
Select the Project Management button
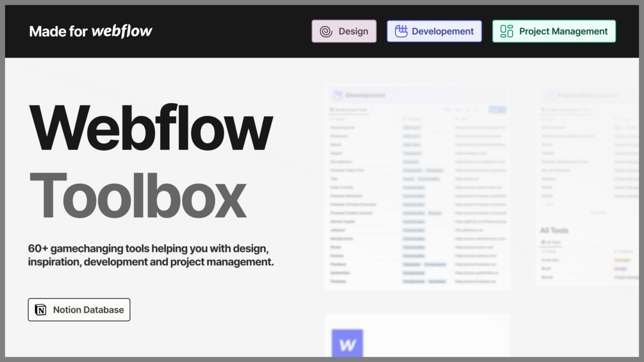pos(554,31)
